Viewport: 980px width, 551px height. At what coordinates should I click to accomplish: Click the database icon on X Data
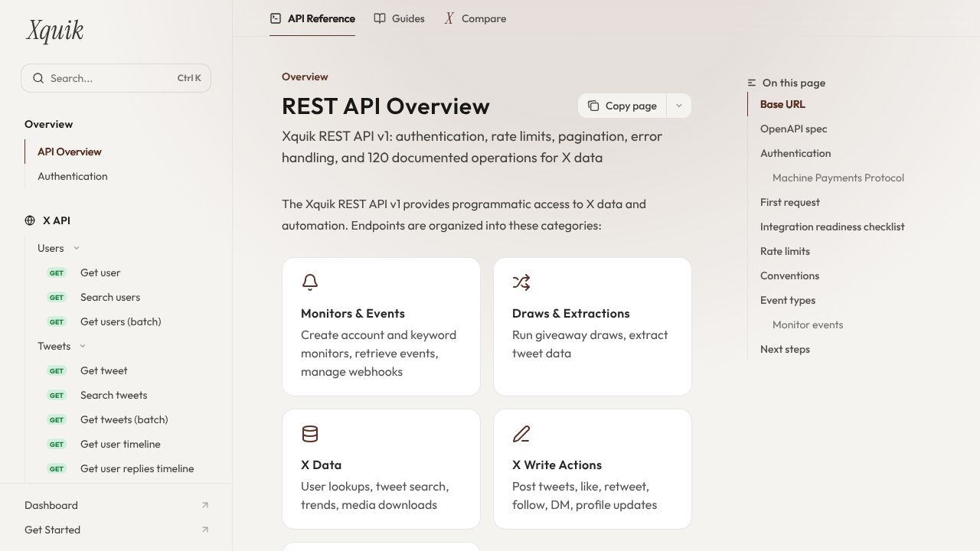click(x=310, y=434)
